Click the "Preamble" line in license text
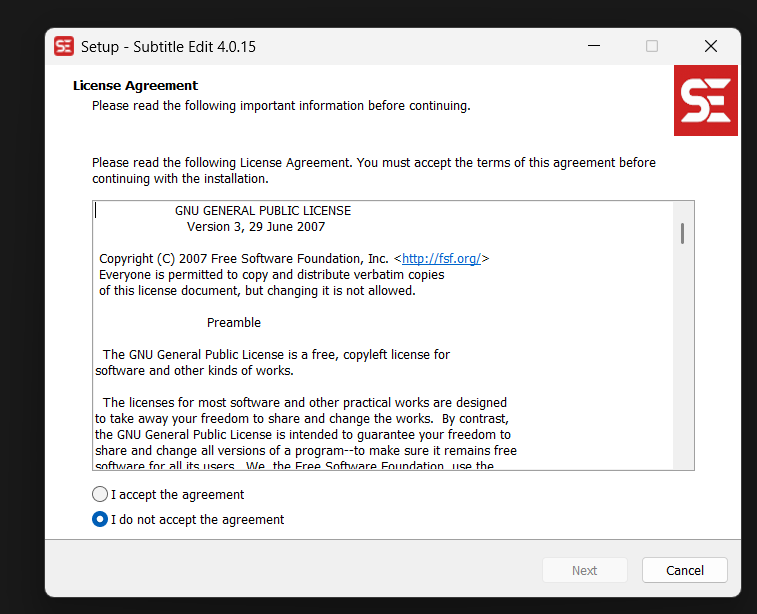The width and height of the screenshot is (757, 614). [x=234, y=322]
